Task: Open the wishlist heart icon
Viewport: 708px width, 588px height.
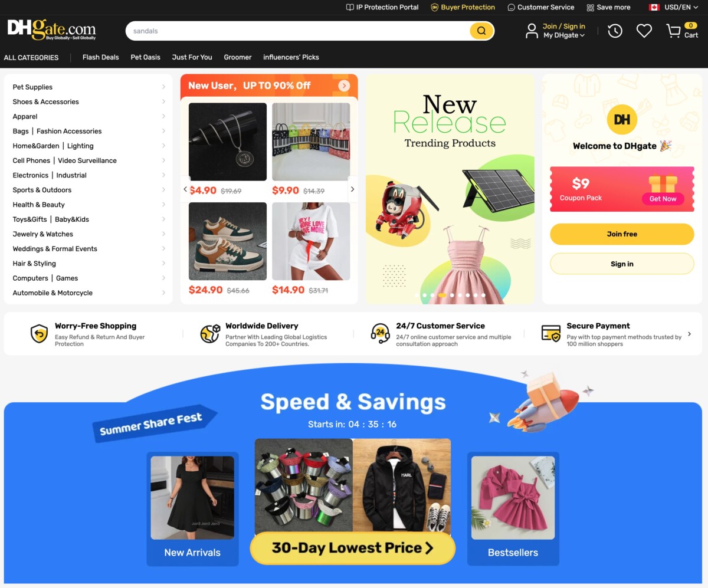Action: [x=644, y=31]
